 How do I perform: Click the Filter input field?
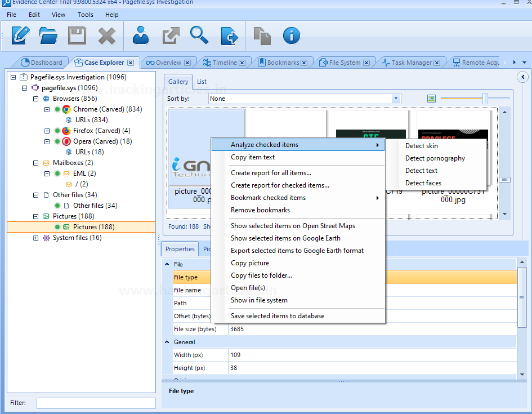(96, 403)
